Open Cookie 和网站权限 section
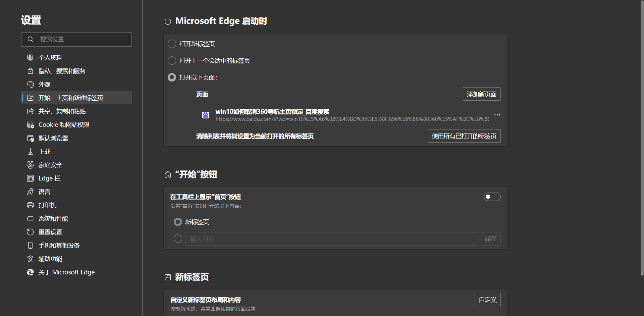The width and height of the screenshot is (644, 316). click(76, 124)
